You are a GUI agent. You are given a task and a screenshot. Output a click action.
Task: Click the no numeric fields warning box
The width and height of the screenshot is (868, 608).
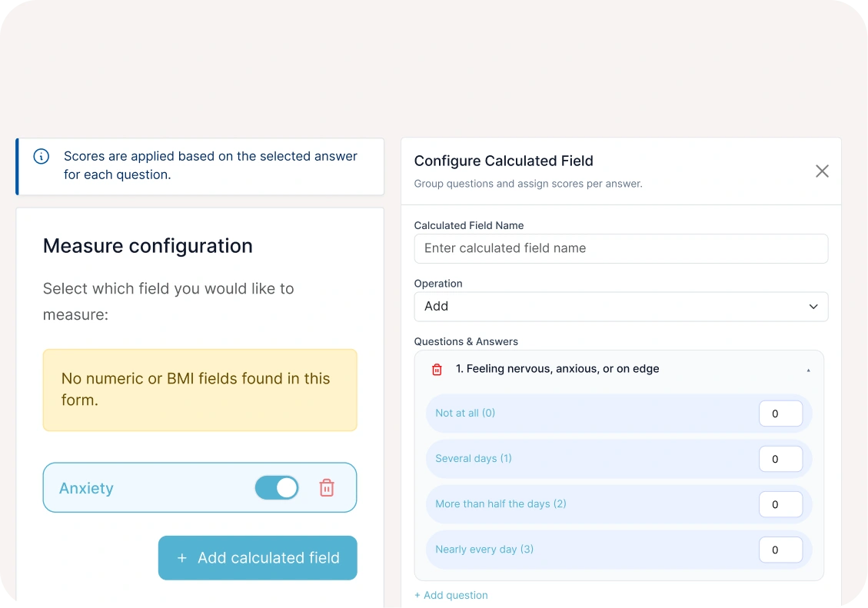click(200, 390)
